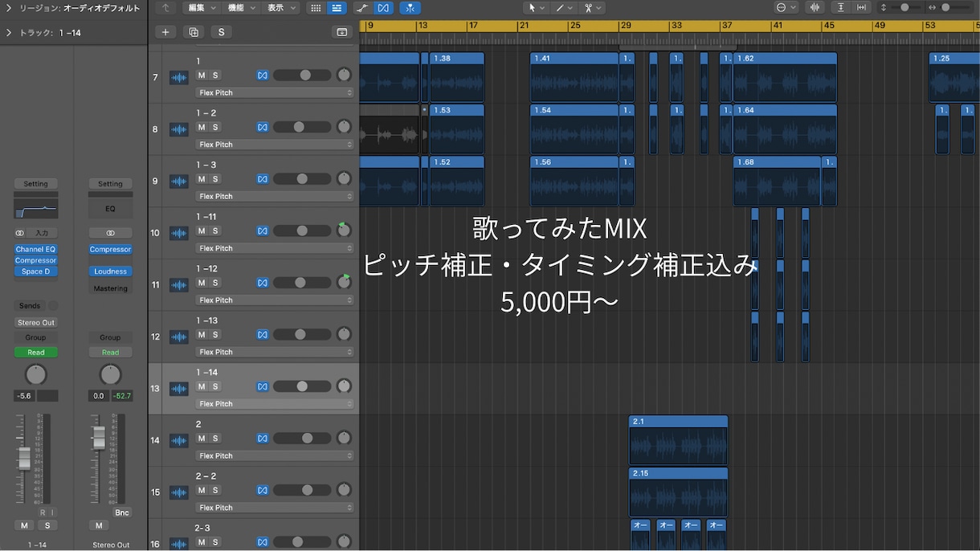Open the Space D plugin

[x=35, y=271]
